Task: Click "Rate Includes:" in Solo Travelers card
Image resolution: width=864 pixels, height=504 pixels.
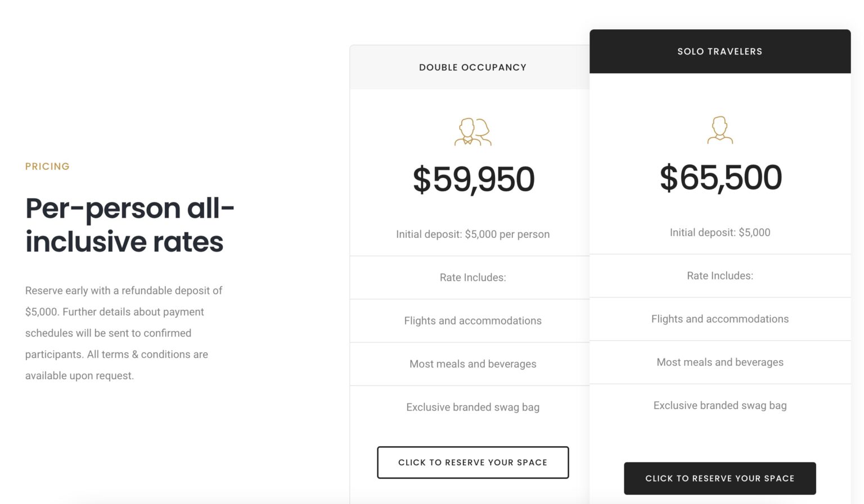Action: [x=719, y=276]
